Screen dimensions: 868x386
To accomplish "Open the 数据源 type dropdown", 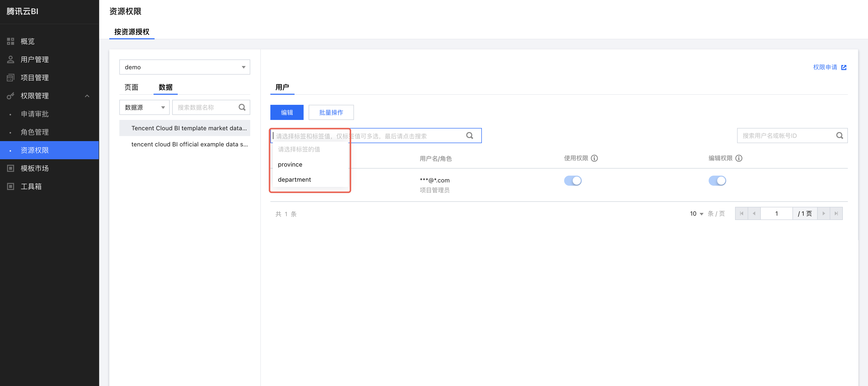I will coord(144,107).
